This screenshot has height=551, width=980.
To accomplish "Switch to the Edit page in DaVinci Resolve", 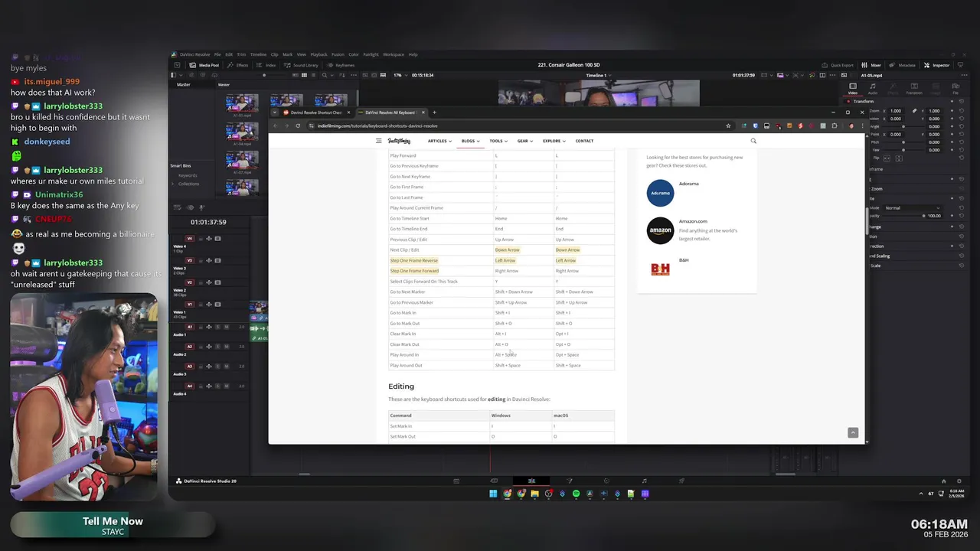I will pyautogui.click(x=531, y=481).
